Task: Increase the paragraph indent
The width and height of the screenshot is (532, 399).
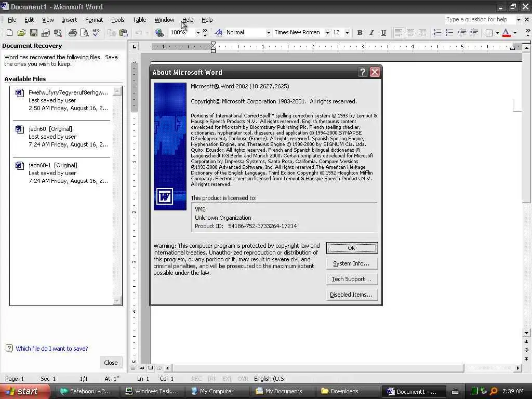Action: (474, 33)
